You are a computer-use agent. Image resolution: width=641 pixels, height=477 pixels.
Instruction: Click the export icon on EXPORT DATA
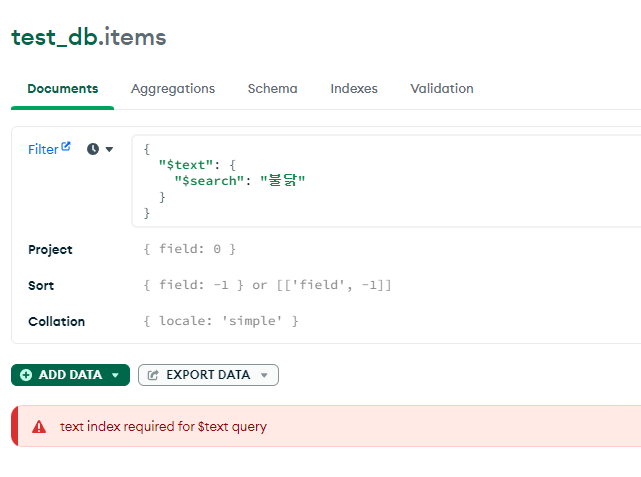153,375
